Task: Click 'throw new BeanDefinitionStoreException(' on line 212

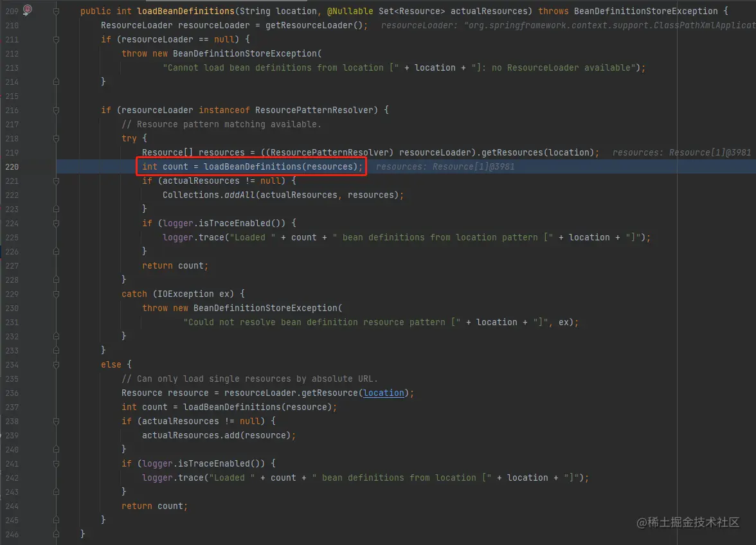Action: tap(221, 53)
